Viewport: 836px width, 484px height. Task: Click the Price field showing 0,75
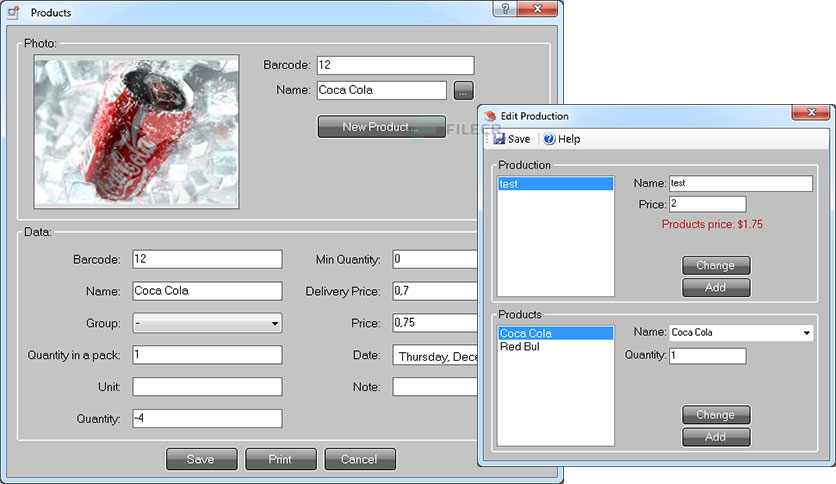coord(435,323)
